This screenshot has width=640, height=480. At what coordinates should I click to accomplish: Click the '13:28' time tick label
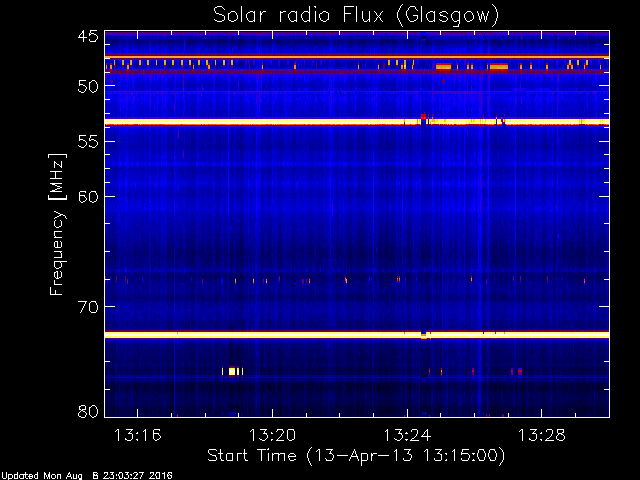(x=542, y=435)
